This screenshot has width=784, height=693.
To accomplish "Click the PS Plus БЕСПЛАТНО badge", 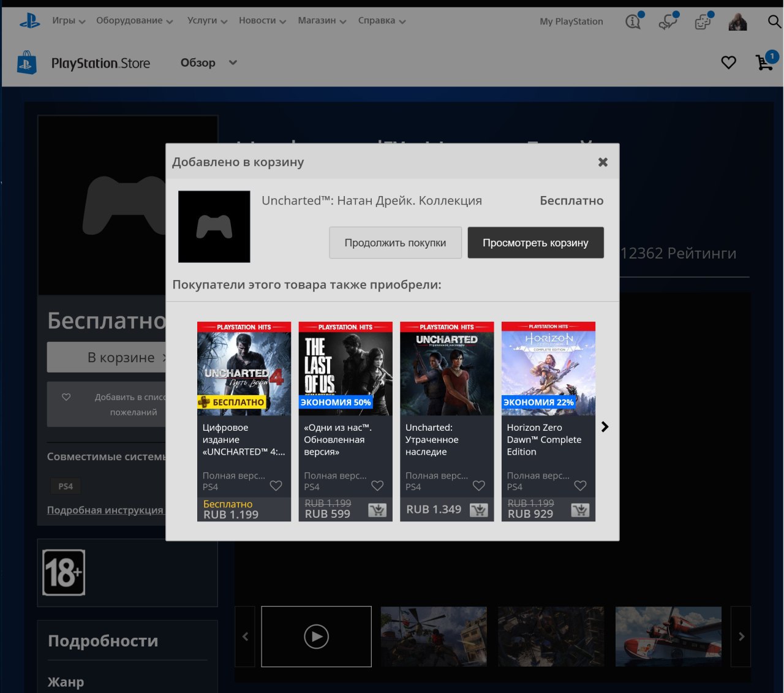I will [231, 403].
